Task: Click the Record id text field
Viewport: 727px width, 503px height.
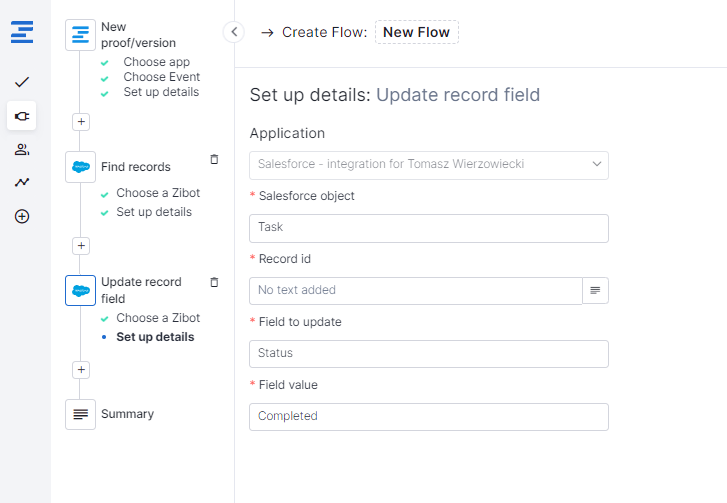Action: [x=416, y=291]
